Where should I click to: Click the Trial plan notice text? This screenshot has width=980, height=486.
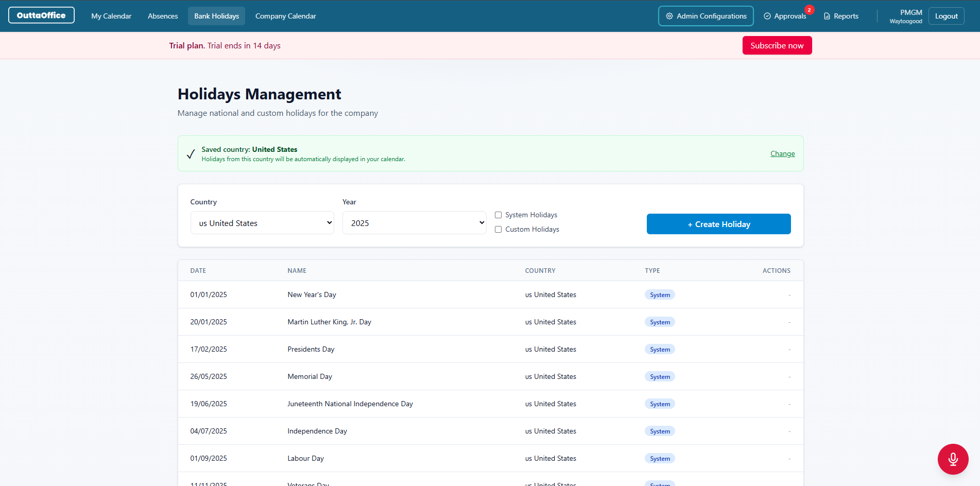225,45
